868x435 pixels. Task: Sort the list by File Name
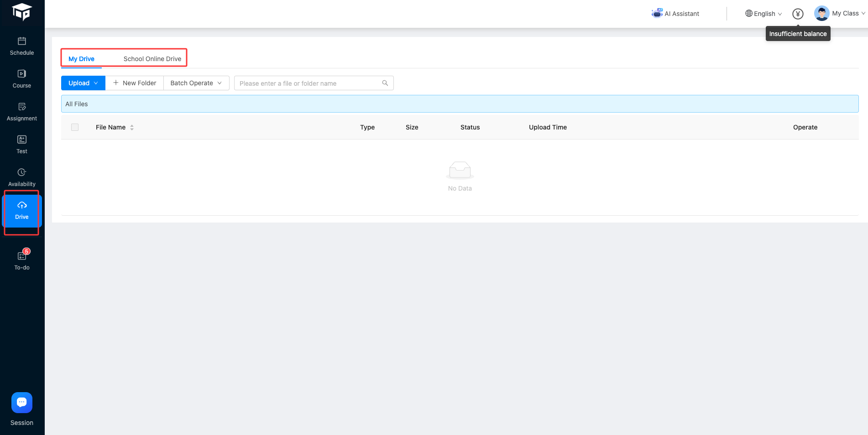pyautogui.click(x=132, y=128)
